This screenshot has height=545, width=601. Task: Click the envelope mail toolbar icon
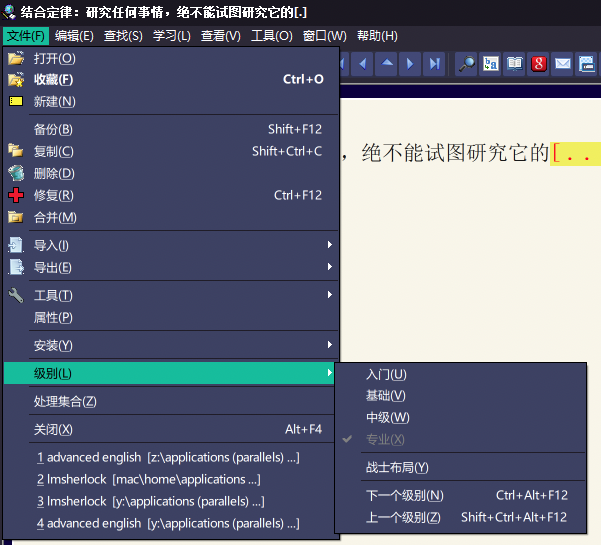pos(563,64)
